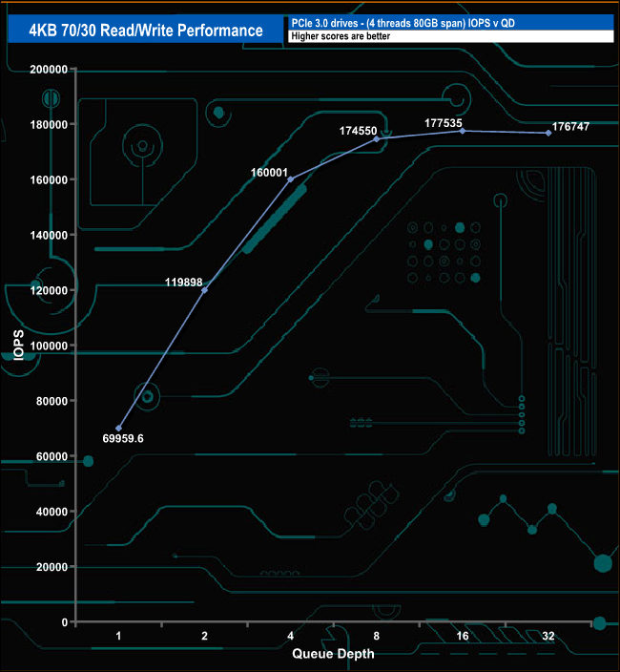The width and height of the screenshot is (620, 672).
Task: Click the x-axis label 4
Action: click(291, 636)
